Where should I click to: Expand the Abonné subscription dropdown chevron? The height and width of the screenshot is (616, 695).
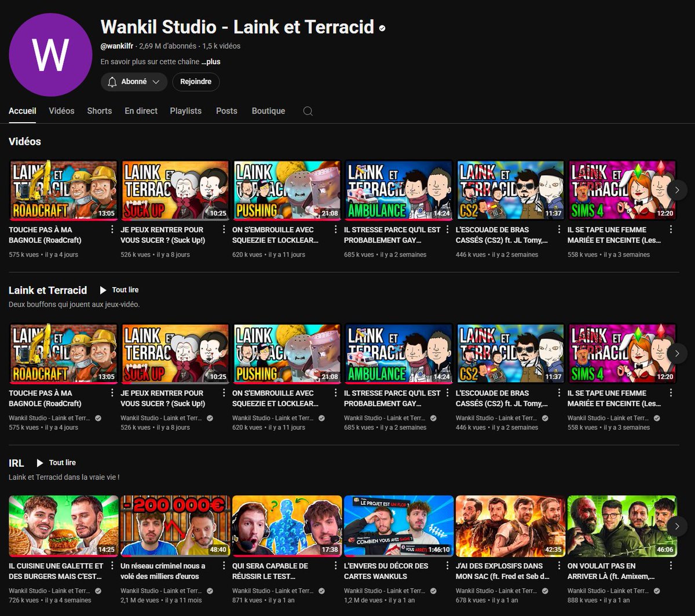point(156,82)
